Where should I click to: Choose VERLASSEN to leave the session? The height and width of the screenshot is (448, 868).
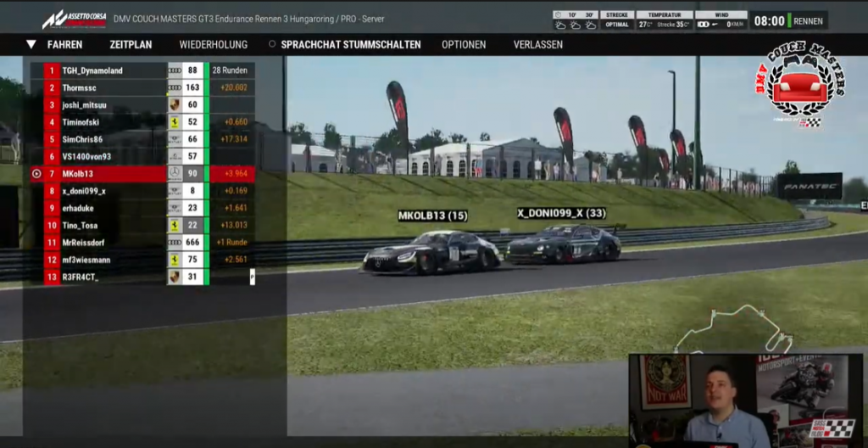pos(537,45)
